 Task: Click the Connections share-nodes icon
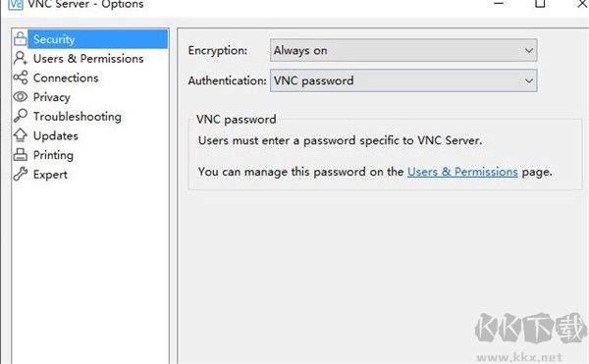21,78
